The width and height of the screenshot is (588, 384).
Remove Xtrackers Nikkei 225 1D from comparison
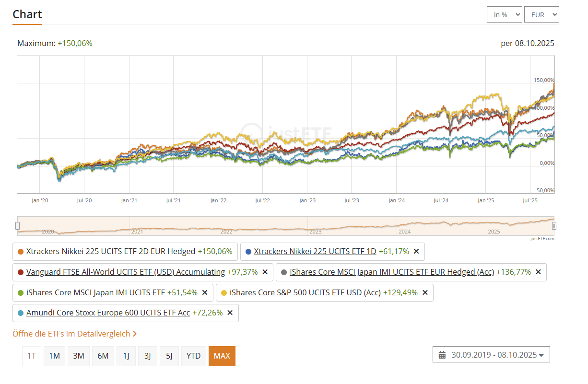(x=416, y=251)
